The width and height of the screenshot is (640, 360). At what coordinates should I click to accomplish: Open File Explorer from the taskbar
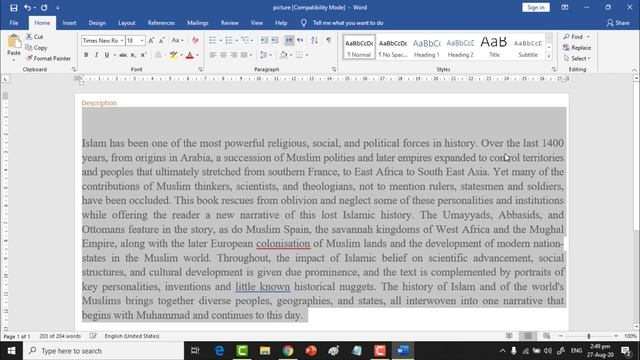(265, 351)
